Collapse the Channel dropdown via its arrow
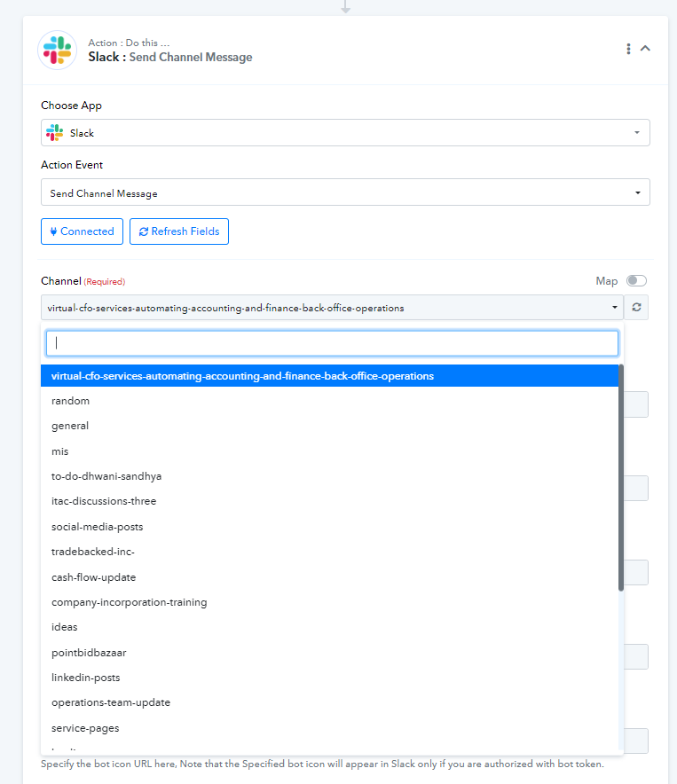The image size is (677, 784). 615,308
